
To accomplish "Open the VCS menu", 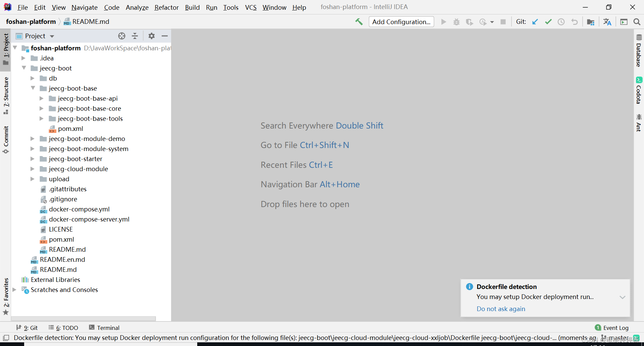I will click(251, 7).
